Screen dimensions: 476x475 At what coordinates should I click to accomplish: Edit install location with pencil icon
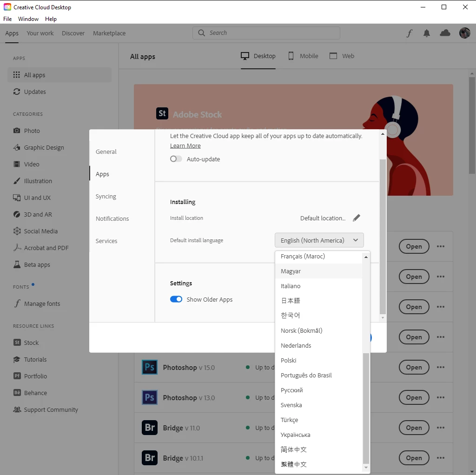(x=357, y=218)
